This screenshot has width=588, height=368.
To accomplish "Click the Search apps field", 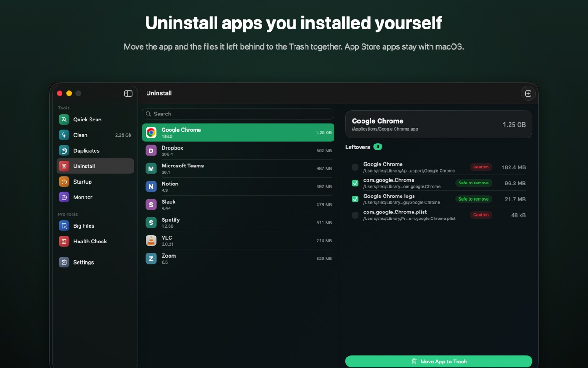I will (238, 114).
